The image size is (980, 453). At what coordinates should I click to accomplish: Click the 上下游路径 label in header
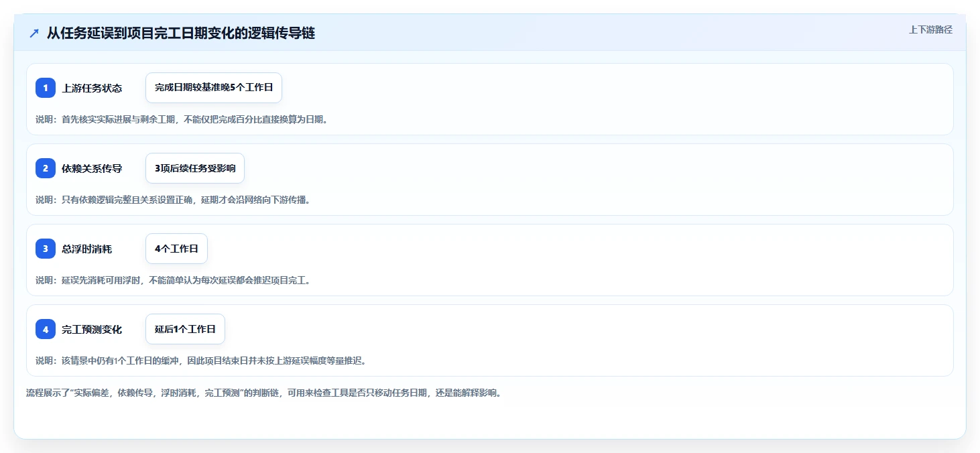[930, 29]
